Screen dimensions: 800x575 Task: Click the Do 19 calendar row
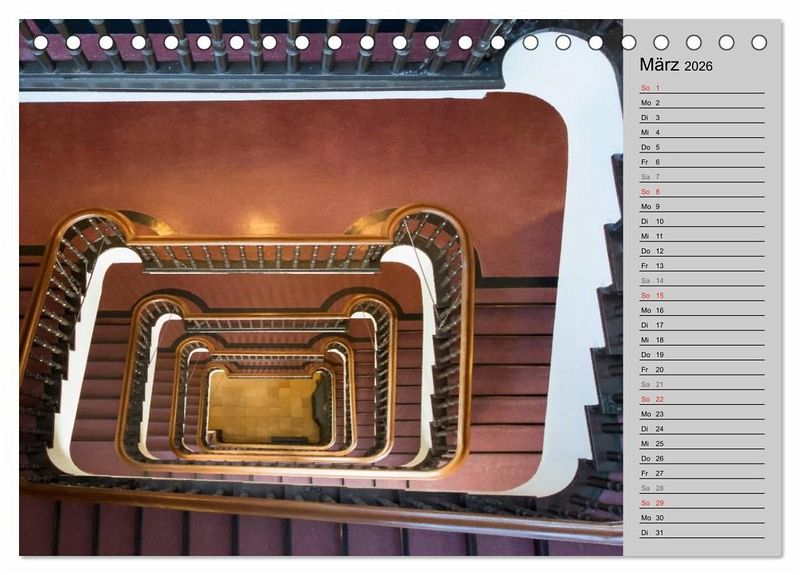(700, 355)
